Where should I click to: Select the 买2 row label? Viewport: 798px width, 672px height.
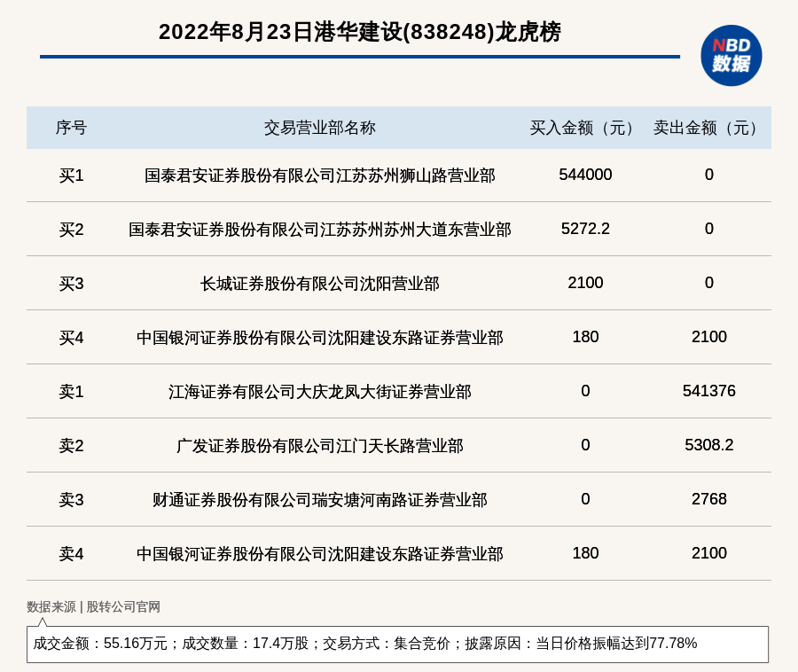click(71, 230)
